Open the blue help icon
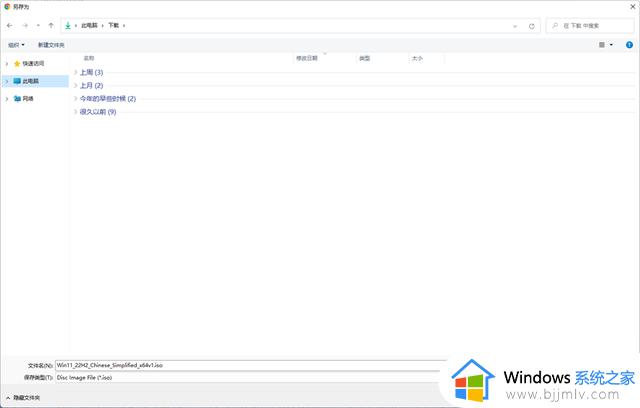Viewport: 640px width, 408px height. pos(629,45)
